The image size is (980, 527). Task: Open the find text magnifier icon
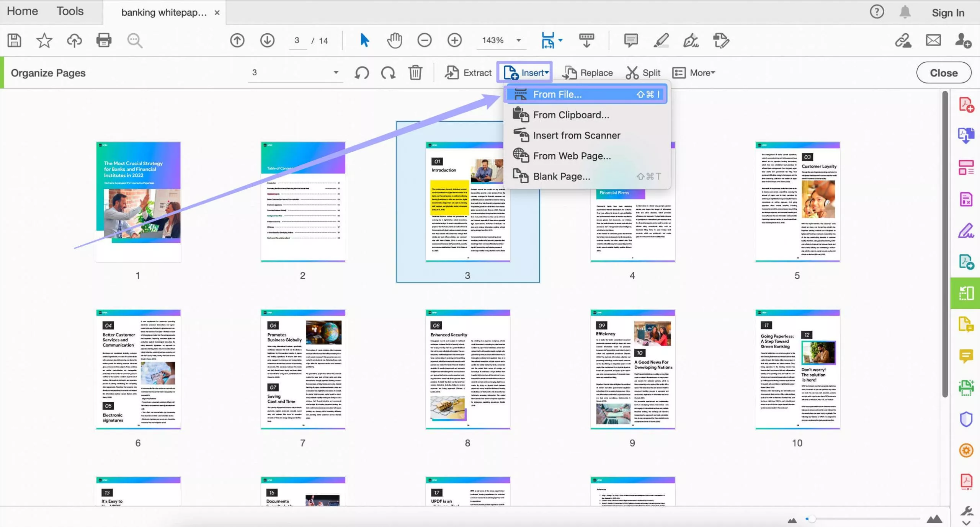pyautogui.click(x=134, y=40)
